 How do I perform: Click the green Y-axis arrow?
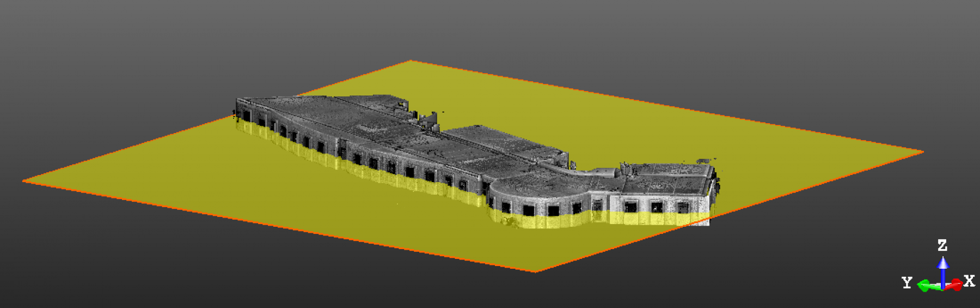(x=926, y=286)
